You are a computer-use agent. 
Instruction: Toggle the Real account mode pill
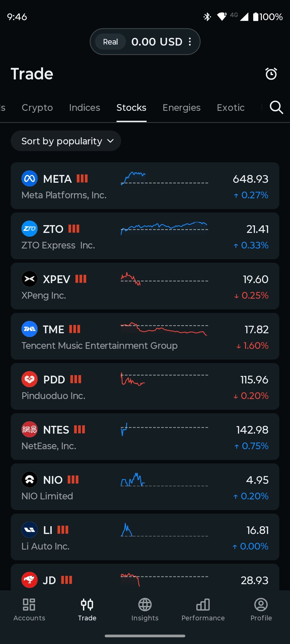(x=110, y=42)
